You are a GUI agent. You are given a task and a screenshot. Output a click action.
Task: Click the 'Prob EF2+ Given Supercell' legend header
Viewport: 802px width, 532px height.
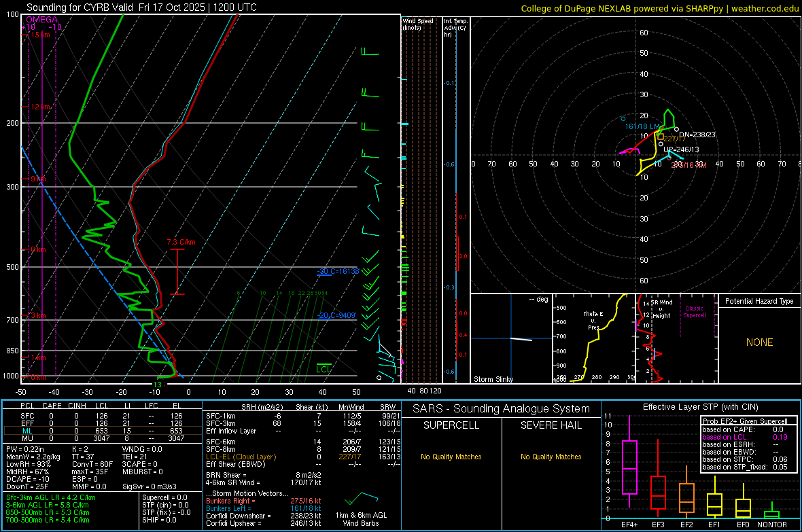745,421
